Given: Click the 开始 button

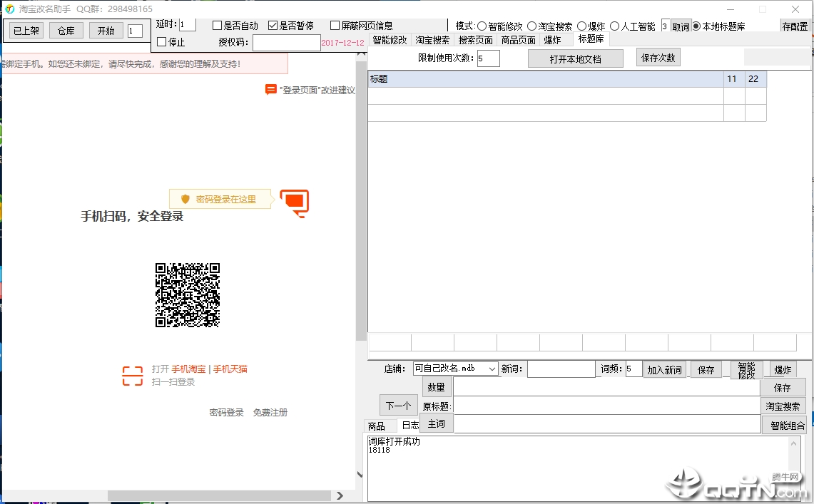Looking at the screenshot, I should pyautogui.click(x=106, y=31).
